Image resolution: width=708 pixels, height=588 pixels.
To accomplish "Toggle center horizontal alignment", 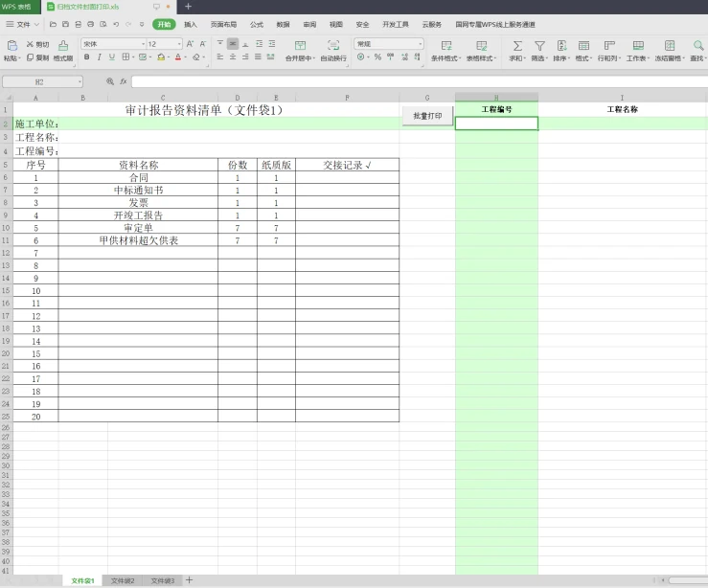I will pos(233,57).
